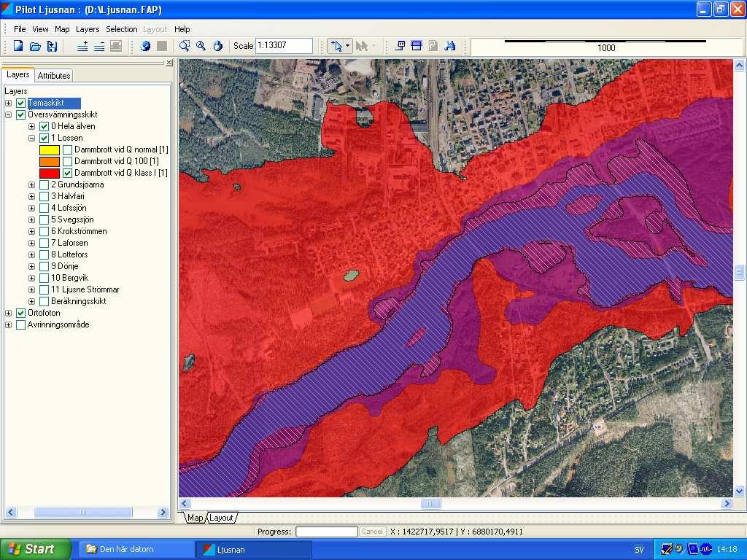This screenshot has width=747, height=560.
Task: Click the yellow Q normal color swatch
Action: (50, 150)
